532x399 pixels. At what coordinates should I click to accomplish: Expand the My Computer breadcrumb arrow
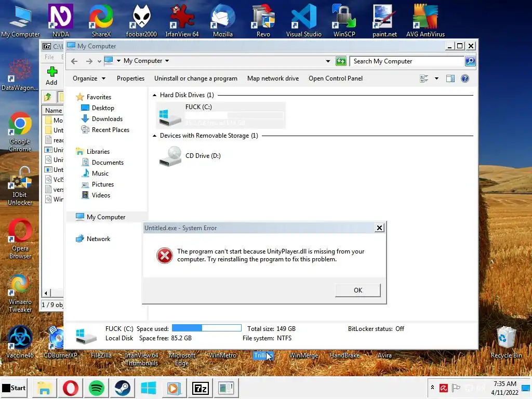167,61
